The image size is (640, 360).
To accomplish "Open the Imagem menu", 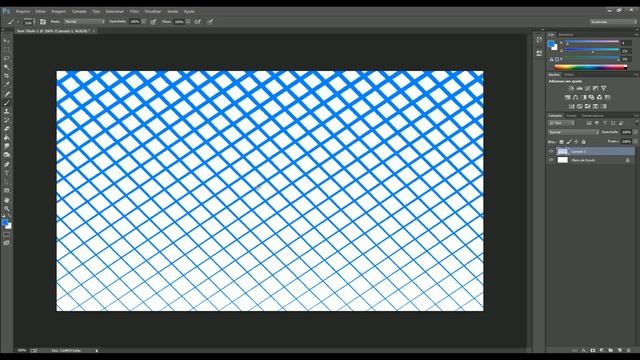I will pyautogui.click(x=58, y=11).
